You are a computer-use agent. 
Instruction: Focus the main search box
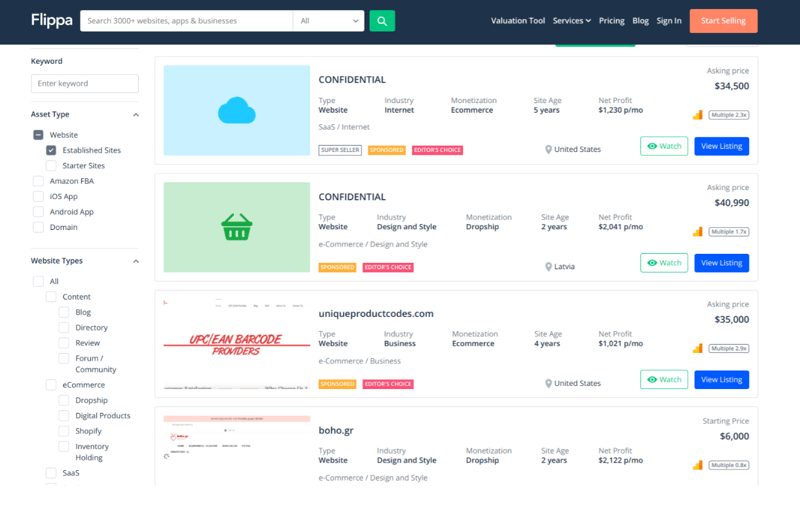[x=186, y=21]
